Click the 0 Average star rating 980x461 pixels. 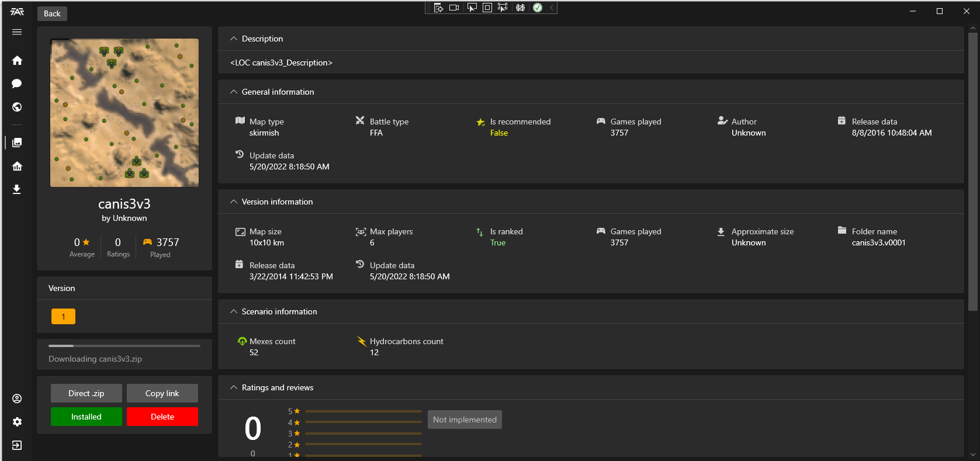click(82, 247)
